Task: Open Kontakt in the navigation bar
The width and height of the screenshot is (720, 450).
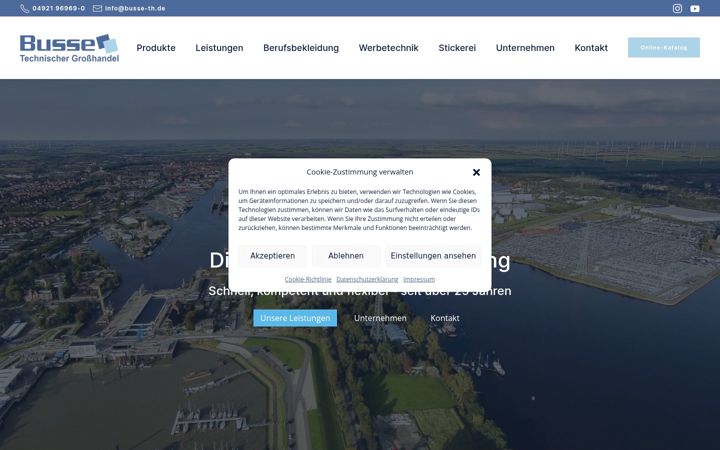Action: coord(591,48)
